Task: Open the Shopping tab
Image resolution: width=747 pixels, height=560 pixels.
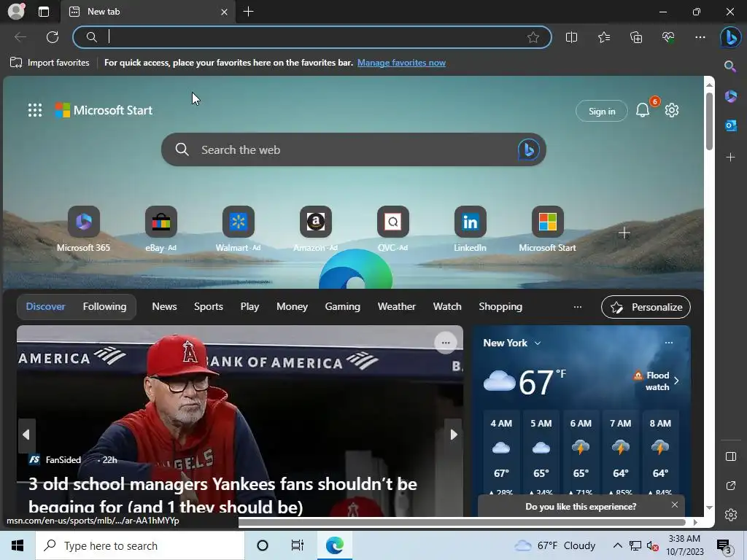Action: click(x=500, y=307)
